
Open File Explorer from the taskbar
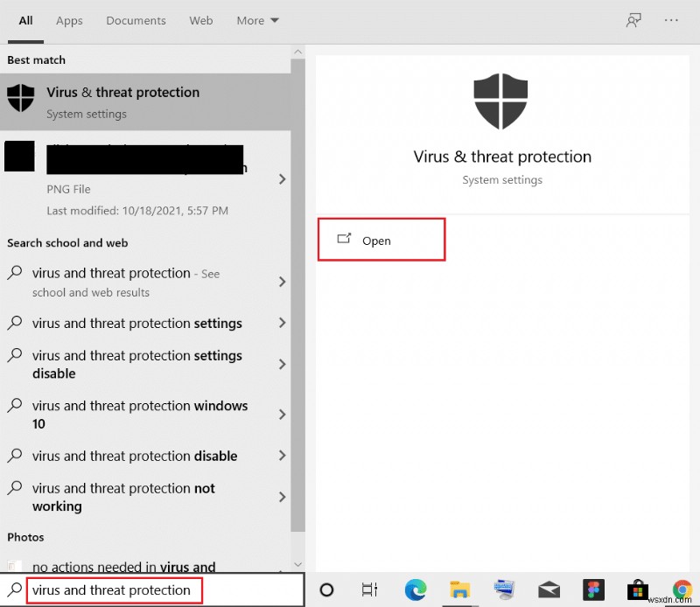click(x=460, y=590)
